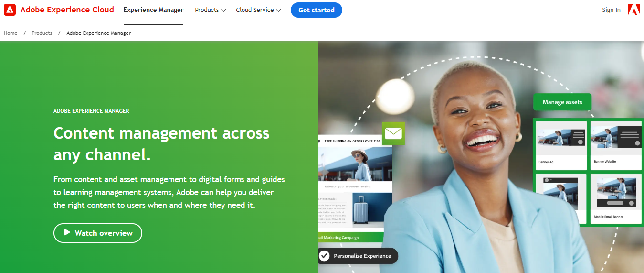Expand the Cloud Service dropdown menu
The height and width of the screenshot is (273, 644).
(258, 10)
